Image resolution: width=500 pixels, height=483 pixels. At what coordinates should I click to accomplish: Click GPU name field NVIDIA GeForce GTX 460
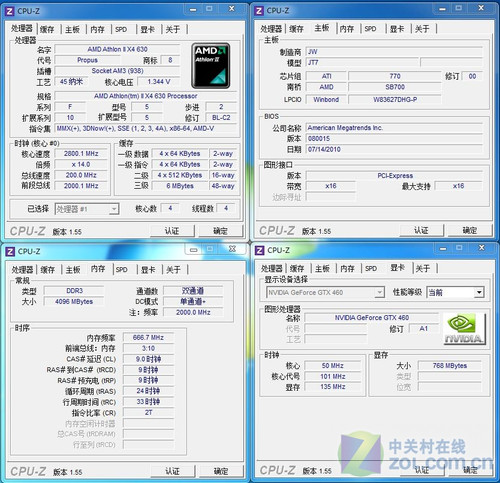[372, 318]
